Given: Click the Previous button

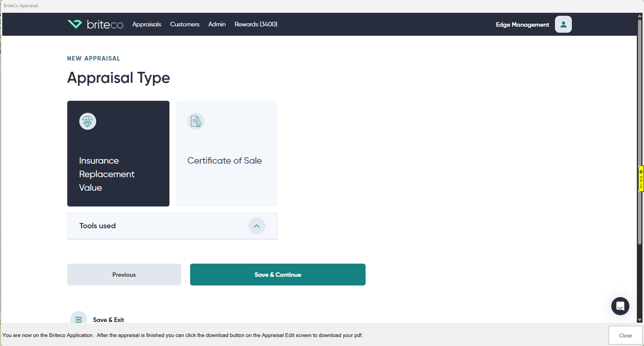Looking at the screenshot, I should click(x=124, y=274).
